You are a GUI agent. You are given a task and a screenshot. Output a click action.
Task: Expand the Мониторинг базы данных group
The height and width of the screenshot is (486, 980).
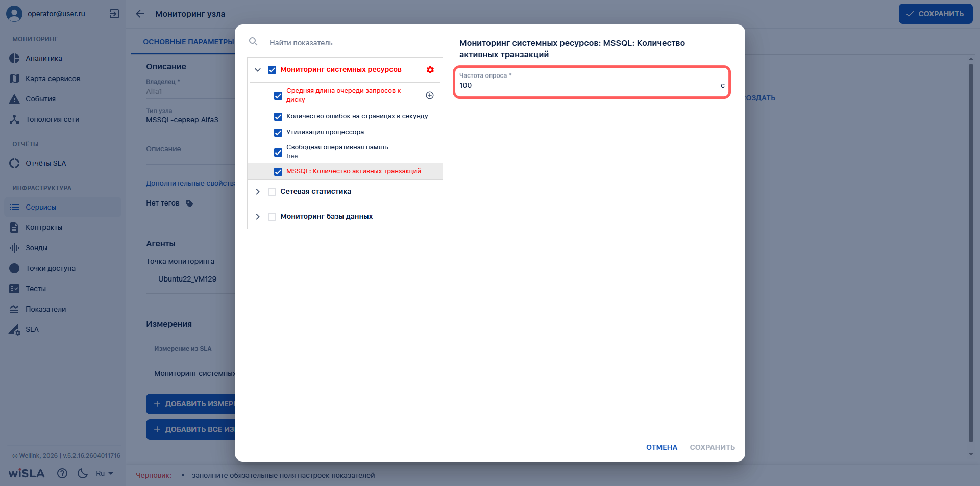258,217
